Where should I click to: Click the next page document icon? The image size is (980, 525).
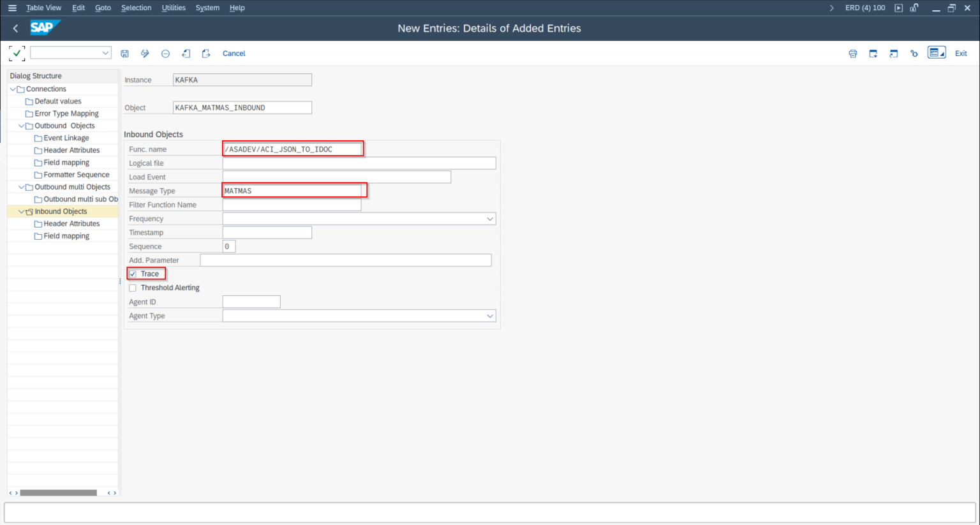[x=206, y=54]
